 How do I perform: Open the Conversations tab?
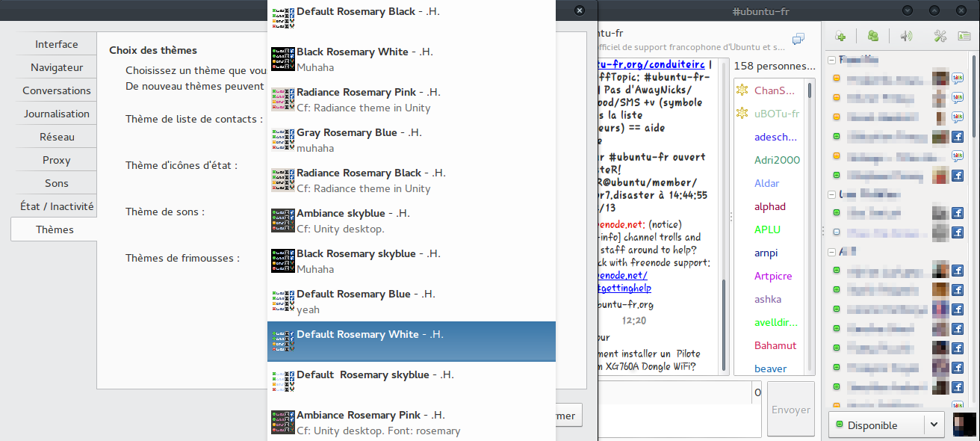click(x=56, y=90)
